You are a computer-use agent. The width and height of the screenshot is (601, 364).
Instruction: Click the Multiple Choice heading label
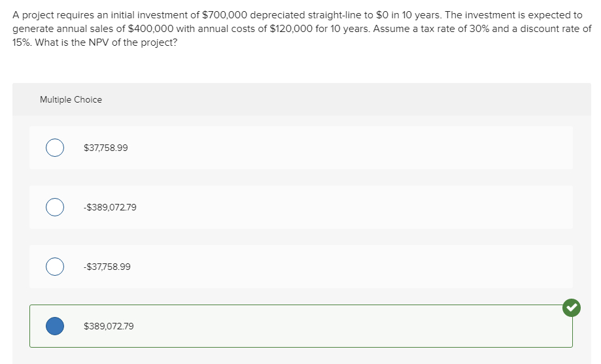tap(71, 99)
